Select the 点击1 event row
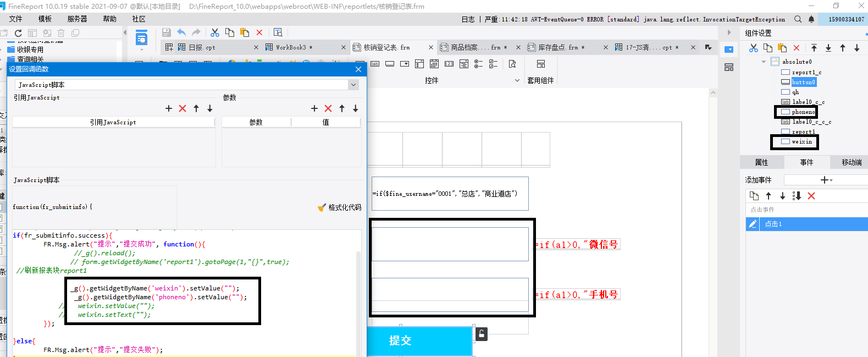This screenshot has width=868, height=357. pyautogui.click(x=807, y=224)
